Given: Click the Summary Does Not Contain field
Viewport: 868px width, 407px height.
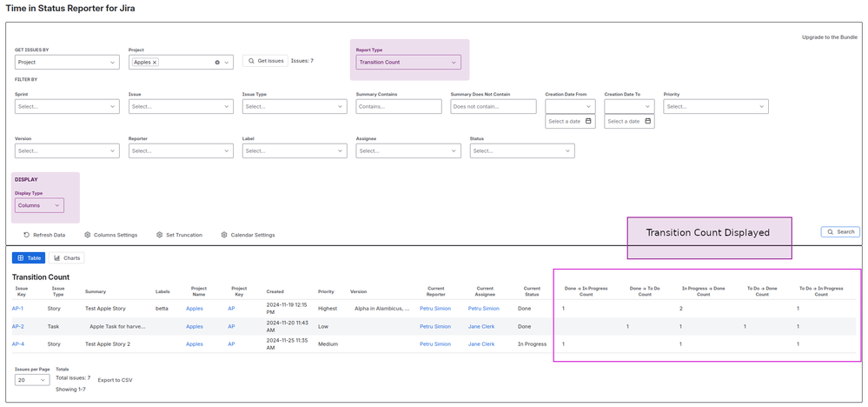Looking at the screenshot, I should tap(494, 106).
